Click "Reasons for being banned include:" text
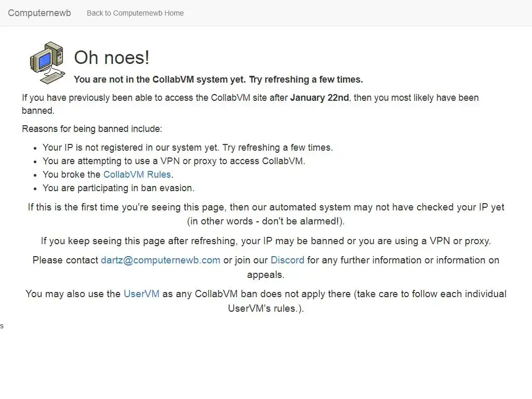Viewport: 532px width, 399px height. pyautogui.click(x=92, y=129)
